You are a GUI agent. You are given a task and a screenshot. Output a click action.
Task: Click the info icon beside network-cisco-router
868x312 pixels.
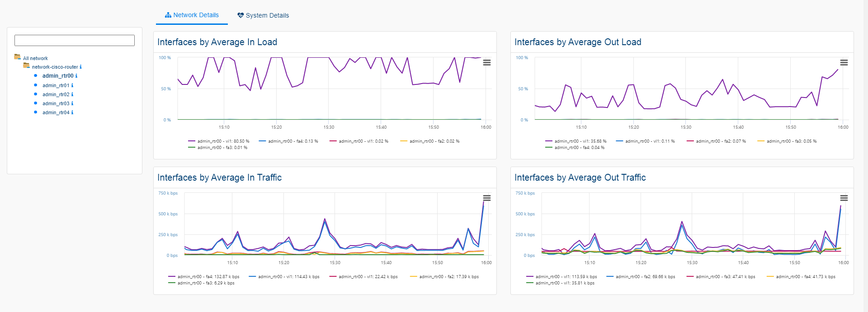point(80,67)
